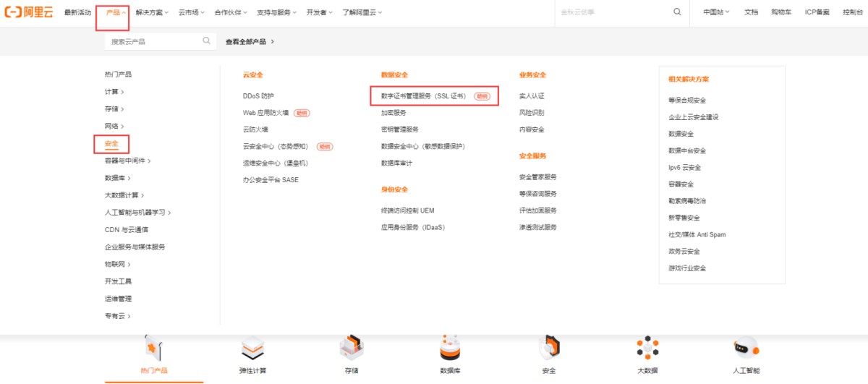Select the 弹性计算 category icon
868x384 pixels.
(x=252, y=349)
